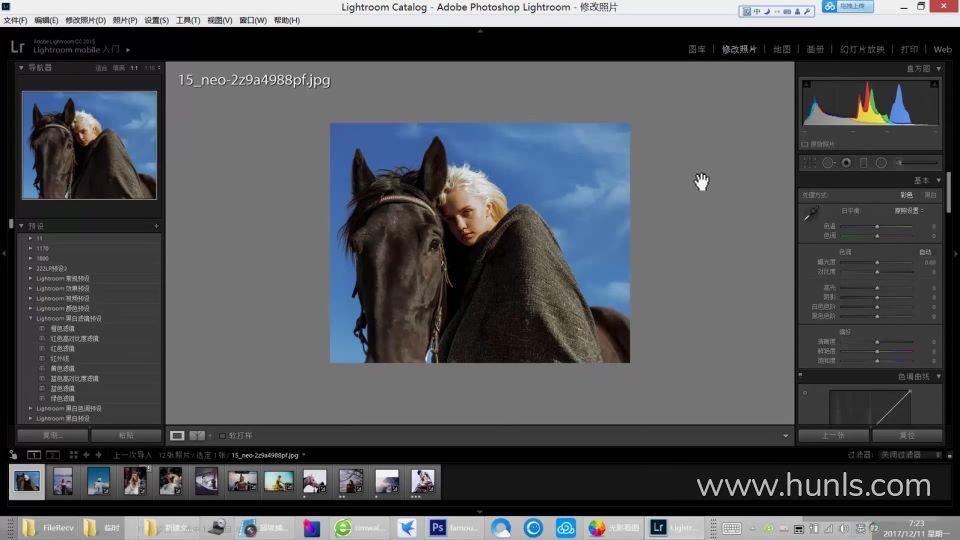
Task: Switch to the Library module
Action: coord(697,50)
